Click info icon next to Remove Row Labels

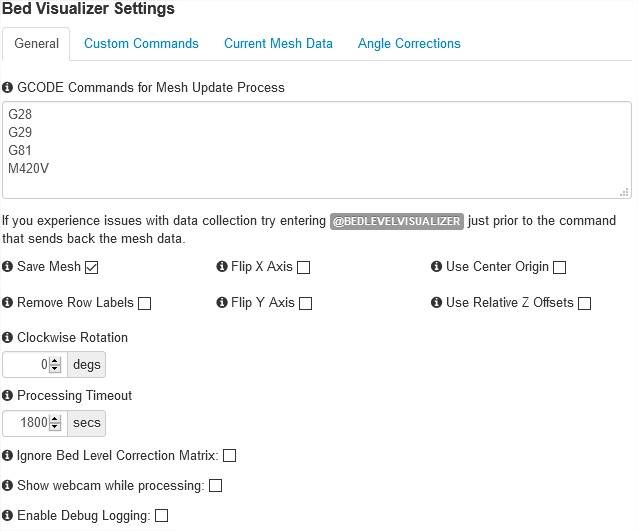pyautogui.click(x=8, y=303)
